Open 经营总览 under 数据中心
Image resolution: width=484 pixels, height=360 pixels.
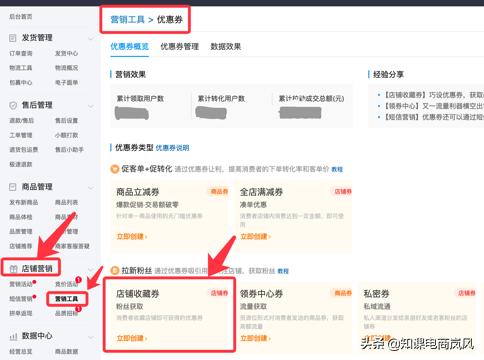click(x=21, y=352)
